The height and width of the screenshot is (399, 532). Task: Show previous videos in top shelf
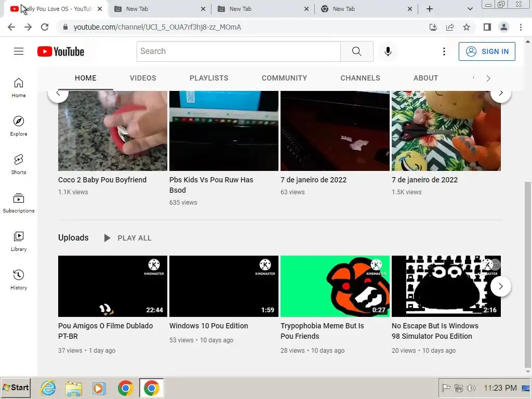tap(58, 93)
